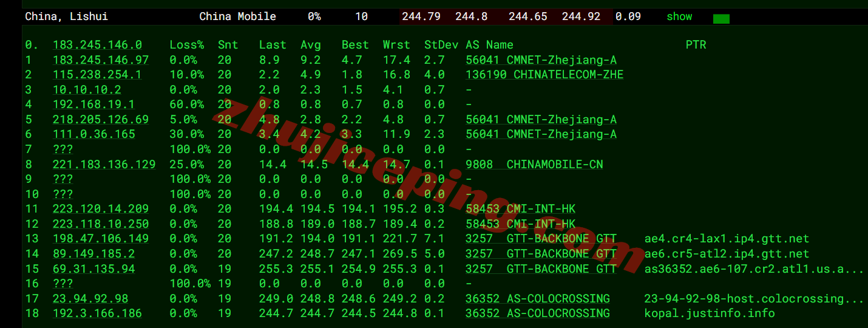Open IP link 10.10.10.2
This screenshot has height=328, width=868.
87,90
